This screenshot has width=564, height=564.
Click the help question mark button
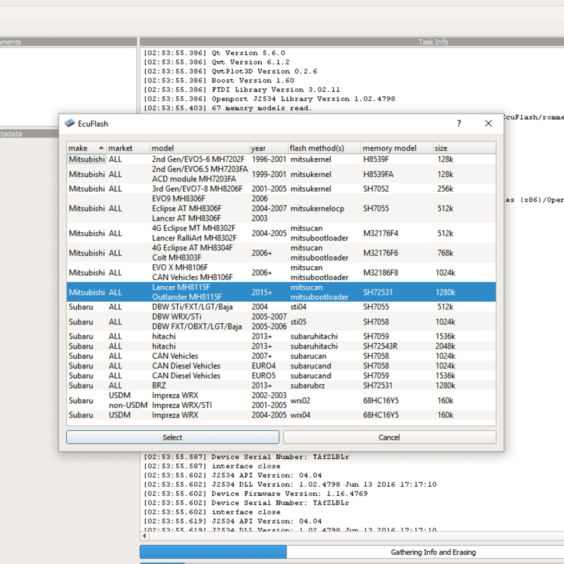[x=459, y=123]
